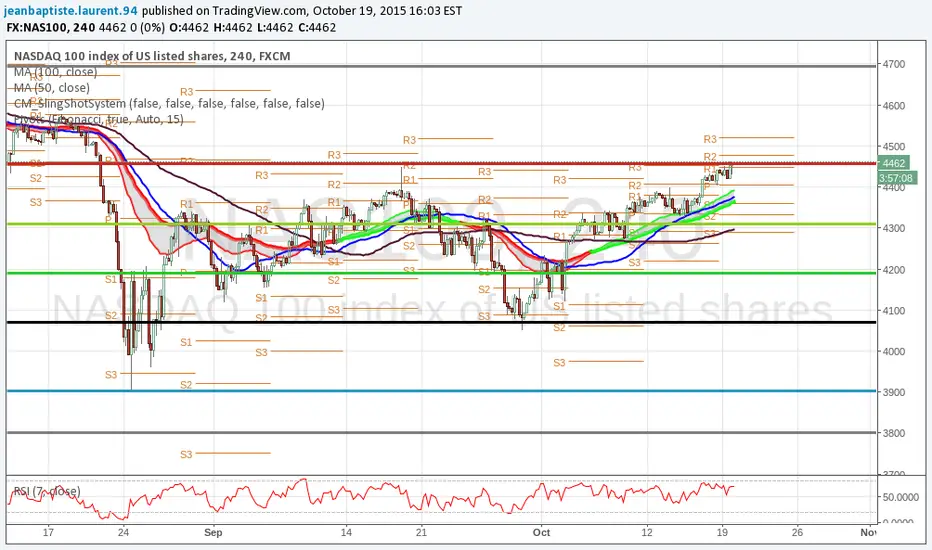Screen dimensions: 932x550
Task: Select the CM_SlingShotSystem indicator label
Action: click(169, 103)
